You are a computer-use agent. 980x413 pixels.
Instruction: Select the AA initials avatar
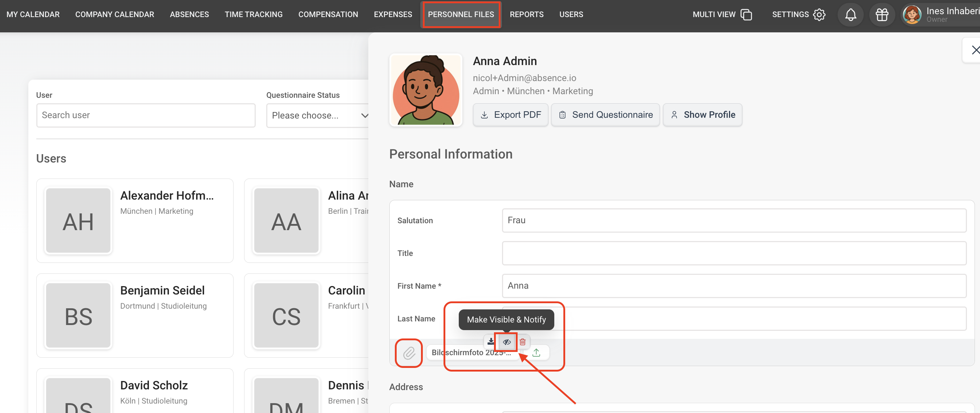coord(286,220)
